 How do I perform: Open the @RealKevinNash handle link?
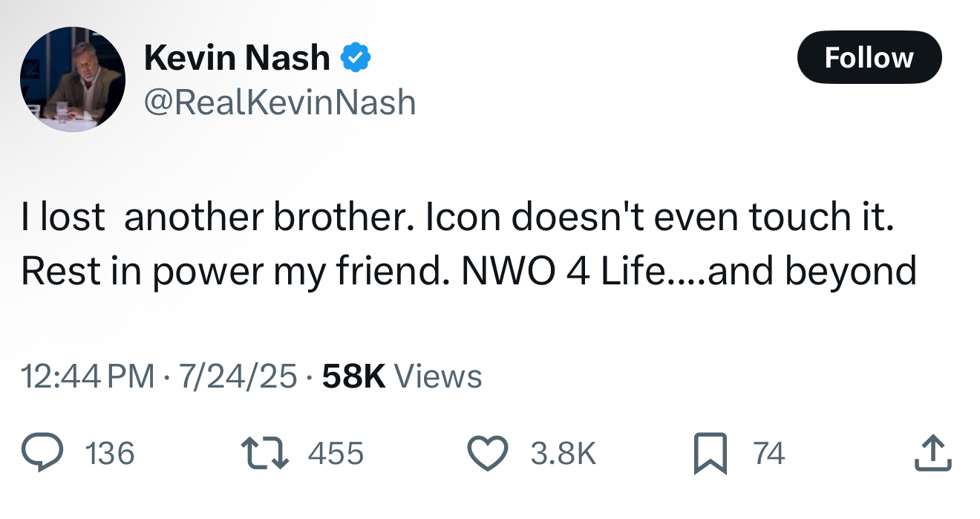click(279, 102)
